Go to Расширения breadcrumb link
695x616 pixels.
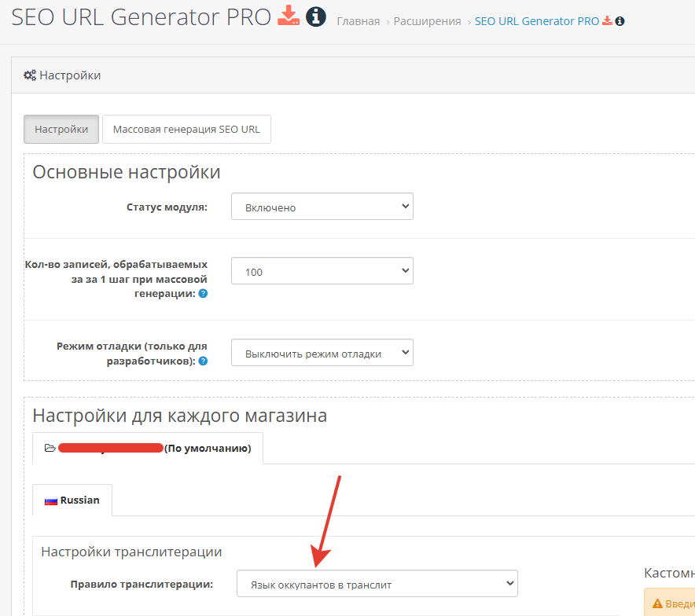[x=427, y=21]
